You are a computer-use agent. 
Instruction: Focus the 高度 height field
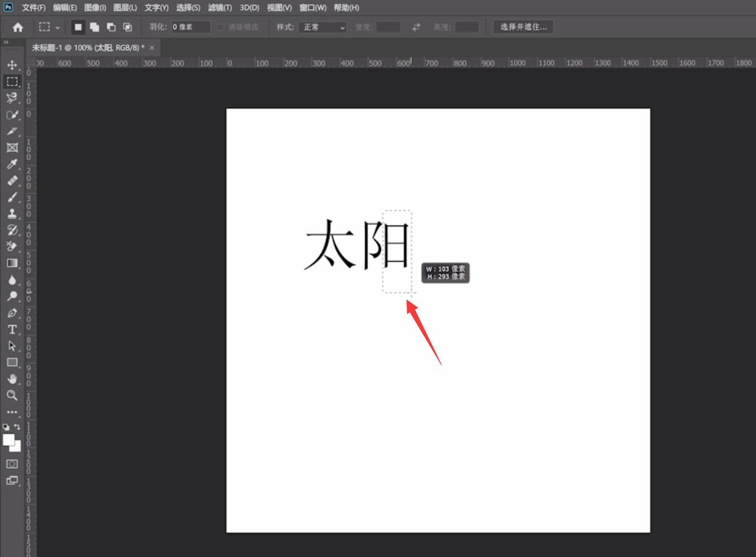tap(466, 27)
